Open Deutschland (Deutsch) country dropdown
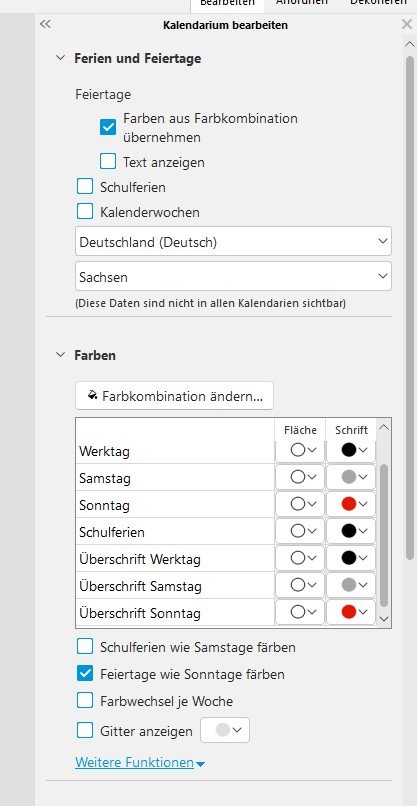This screenshot has height=806, width=417. click(x=233, y=241)
